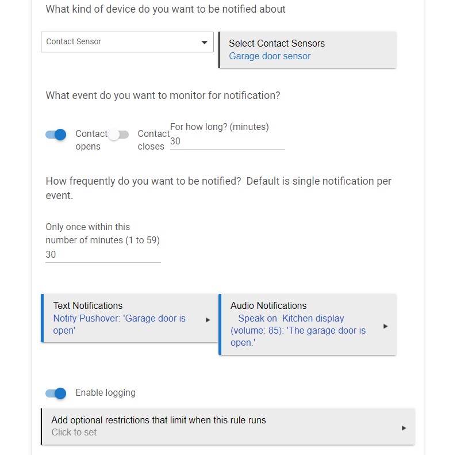The width and height of the screenshot is (476, 455).
Task: Click the dropdown arrow beside Contact Sensor
Action: tap(205, 42)
